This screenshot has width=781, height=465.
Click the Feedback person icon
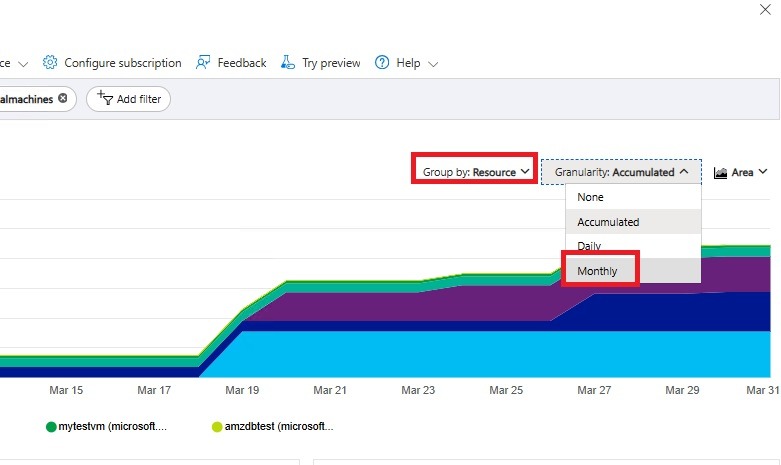coord(204,63)
